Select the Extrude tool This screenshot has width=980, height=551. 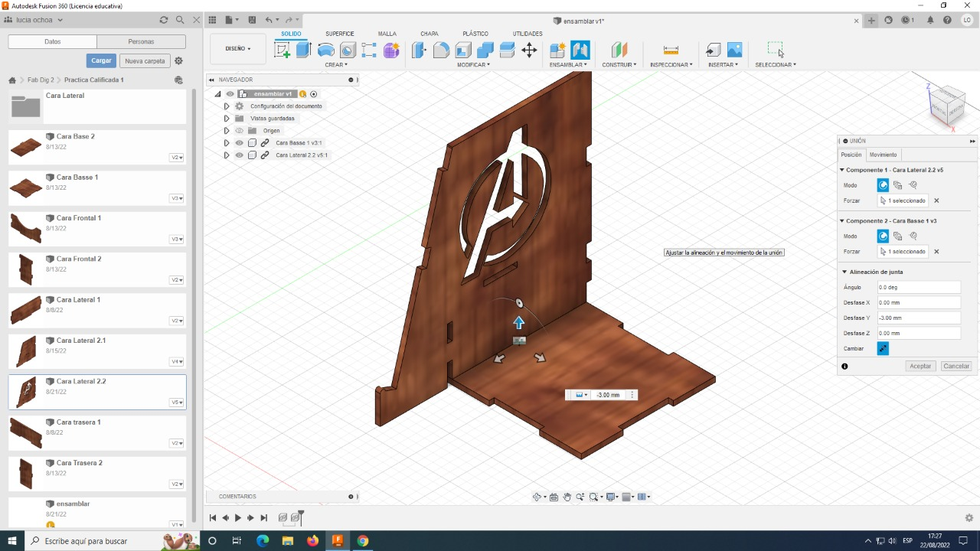304,51
